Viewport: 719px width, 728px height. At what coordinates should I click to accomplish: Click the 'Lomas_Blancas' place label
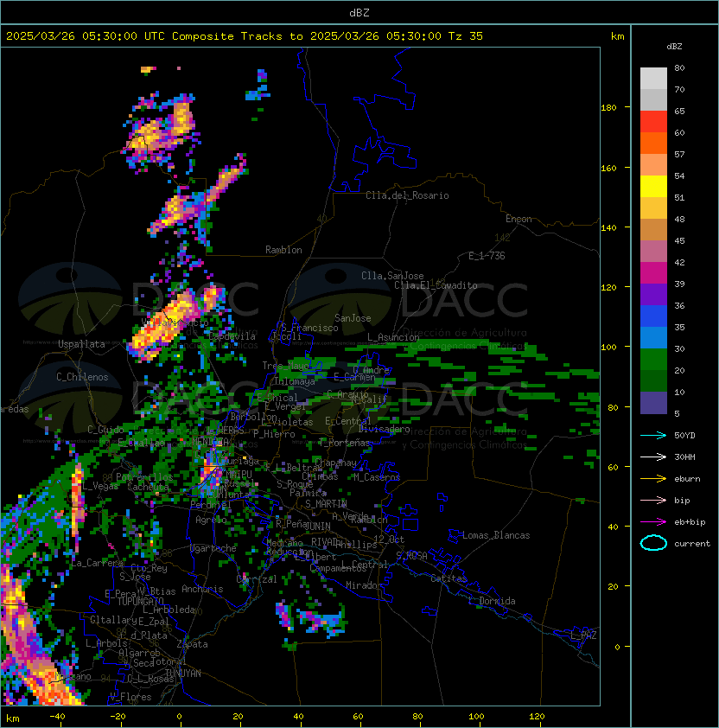click(496, 535)
